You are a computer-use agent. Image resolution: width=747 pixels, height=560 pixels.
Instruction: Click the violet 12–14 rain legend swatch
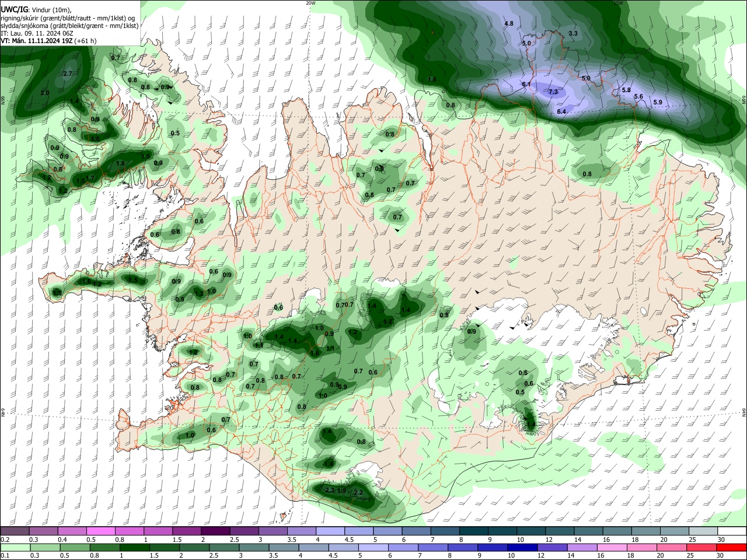(553, 548)
